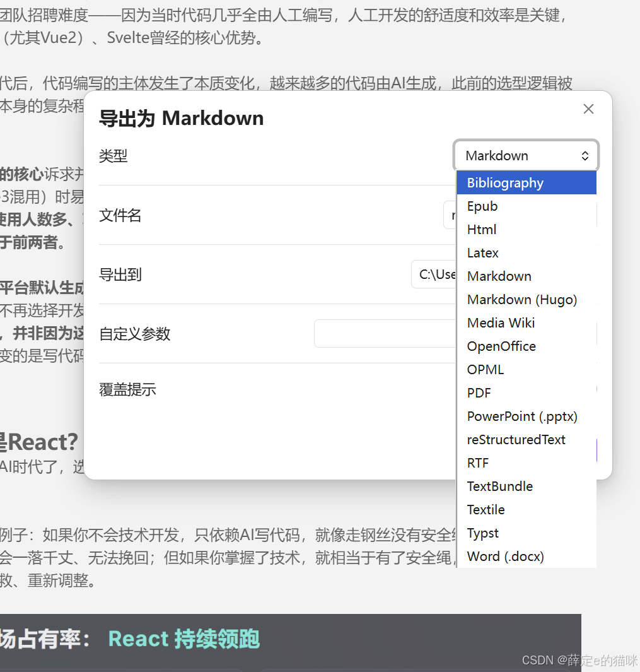The width and height of the screenshot is (640, 672).
Task: Open the 类型 Markdown dropdown
Action: (526, 156)
